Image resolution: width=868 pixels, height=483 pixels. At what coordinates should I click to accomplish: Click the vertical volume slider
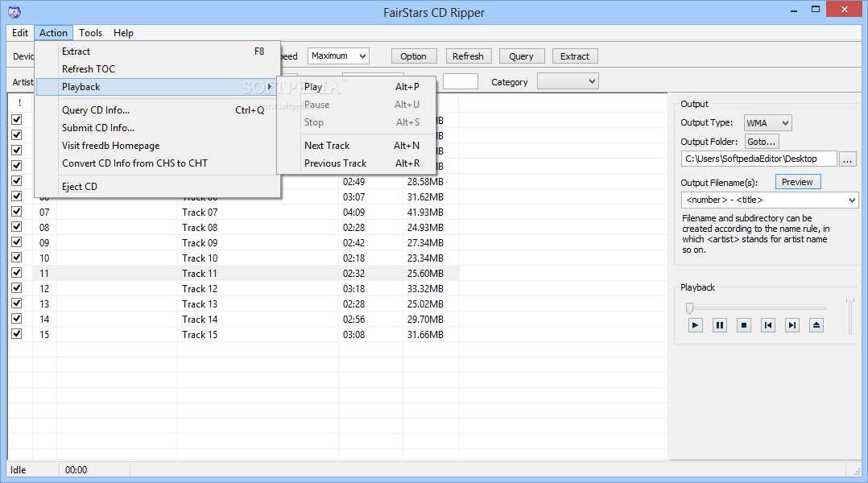pyautogui.click(x=850, y=316)
